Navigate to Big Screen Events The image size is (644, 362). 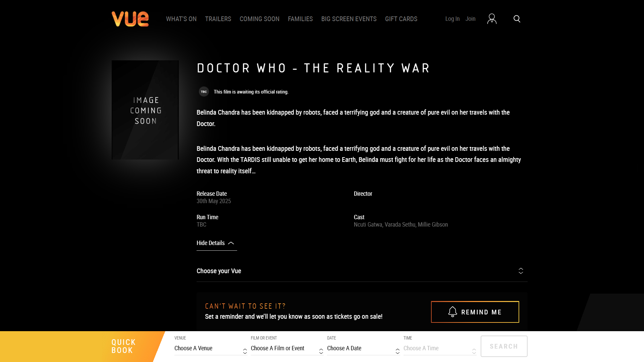point(349,19)
